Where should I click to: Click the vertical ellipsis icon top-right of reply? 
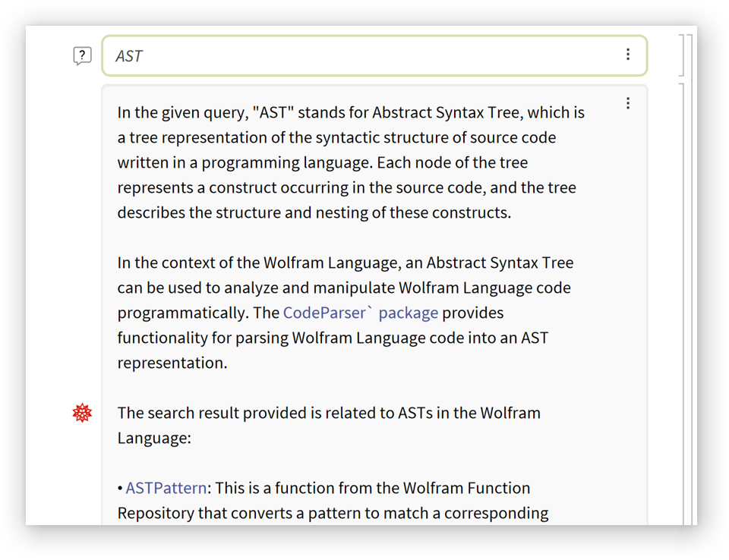[x=628, y=102]
